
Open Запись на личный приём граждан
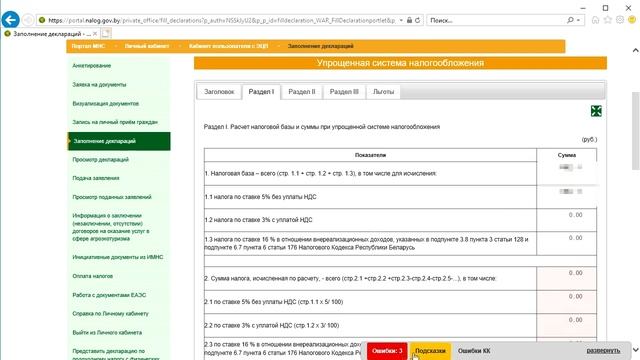(x=115, y=122)
